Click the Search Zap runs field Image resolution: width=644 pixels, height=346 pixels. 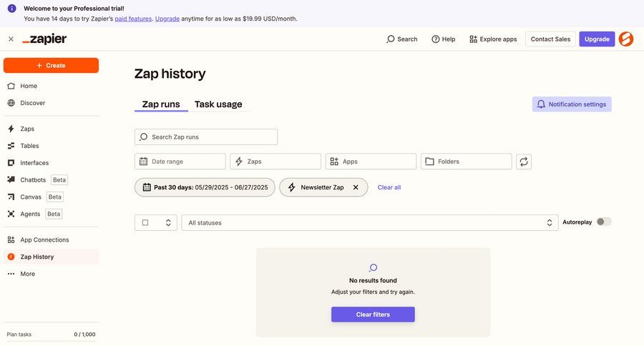point(206,137)
